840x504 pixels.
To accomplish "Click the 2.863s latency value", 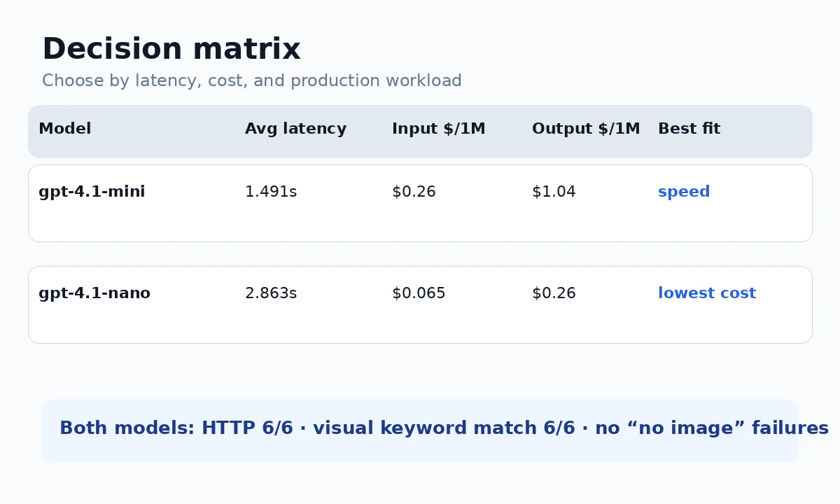I will (271, 293).
